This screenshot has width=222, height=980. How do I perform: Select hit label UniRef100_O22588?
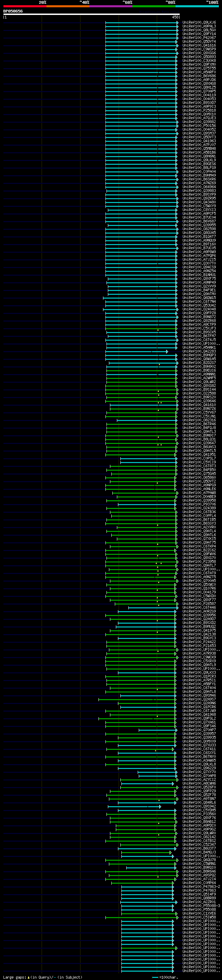pyautogui.click(x=199, y=394)
